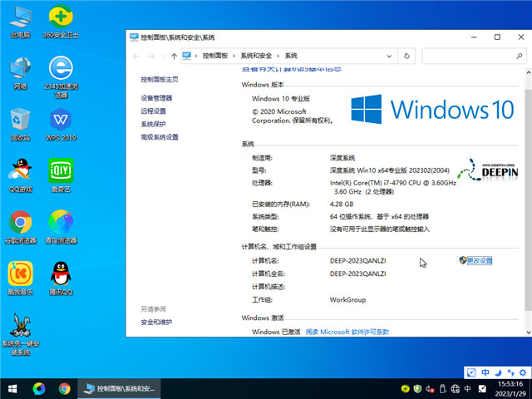Open the colorful browser icon in taskbar
The width and height of the screenshot is (532, 399).
pyautogui.click(x=39, y=388)
